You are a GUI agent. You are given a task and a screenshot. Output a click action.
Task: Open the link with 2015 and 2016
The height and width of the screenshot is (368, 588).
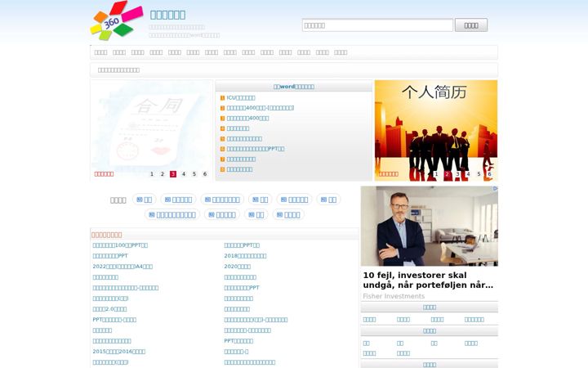click(119, 352)
